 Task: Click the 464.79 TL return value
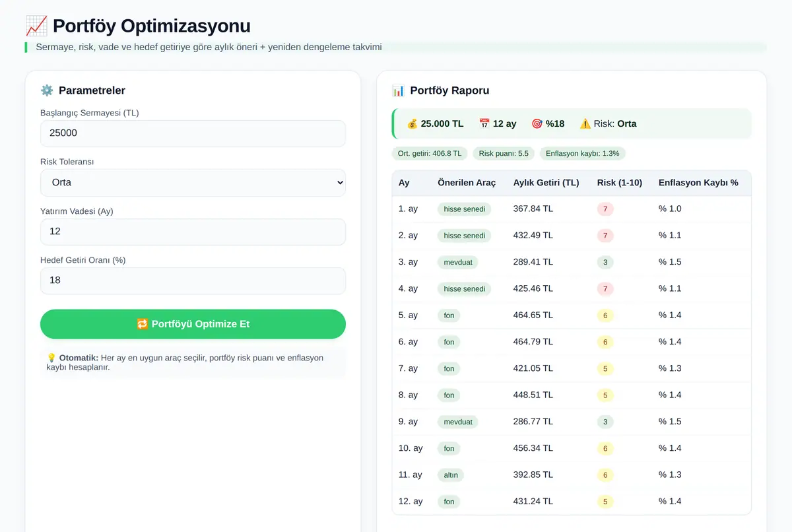[x=533, y=341]
